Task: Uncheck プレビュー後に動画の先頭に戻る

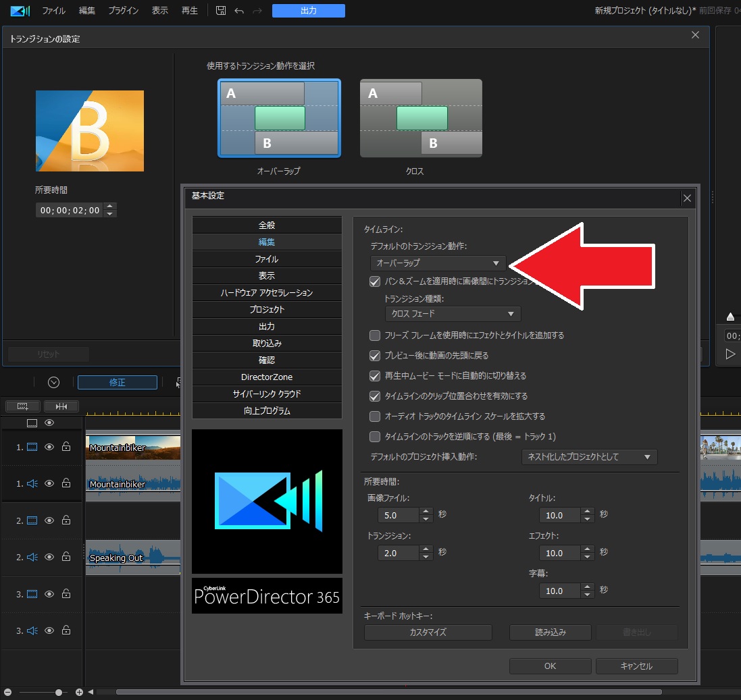Action: click(x=375, y=356)
